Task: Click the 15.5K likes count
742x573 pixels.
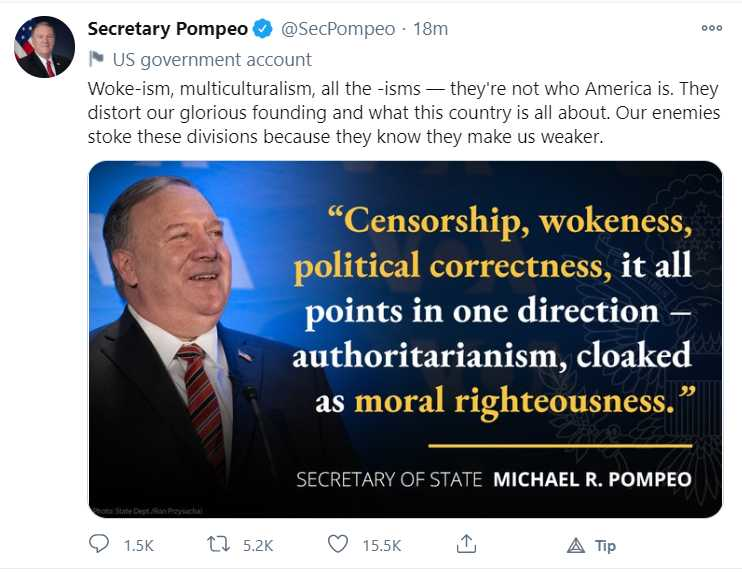Action: tap(381, 545)
